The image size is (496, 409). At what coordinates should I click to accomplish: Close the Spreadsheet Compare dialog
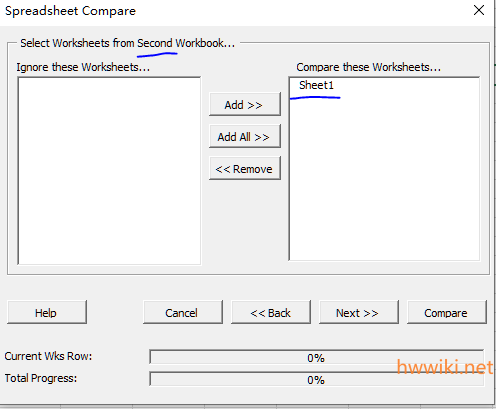pyautogui.click(x=479, y=10)
